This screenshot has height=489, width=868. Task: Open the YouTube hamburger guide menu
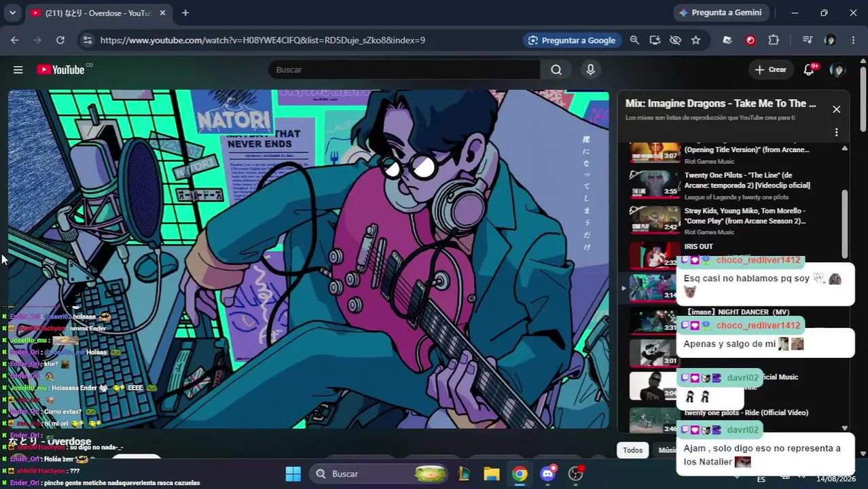click(x=18, y=70)
